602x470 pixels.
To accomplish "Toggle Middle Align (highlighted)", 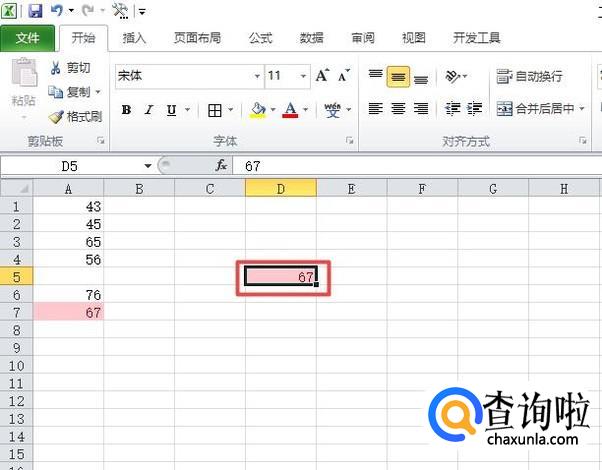I will pyautogui.click(x=398, y=77).
